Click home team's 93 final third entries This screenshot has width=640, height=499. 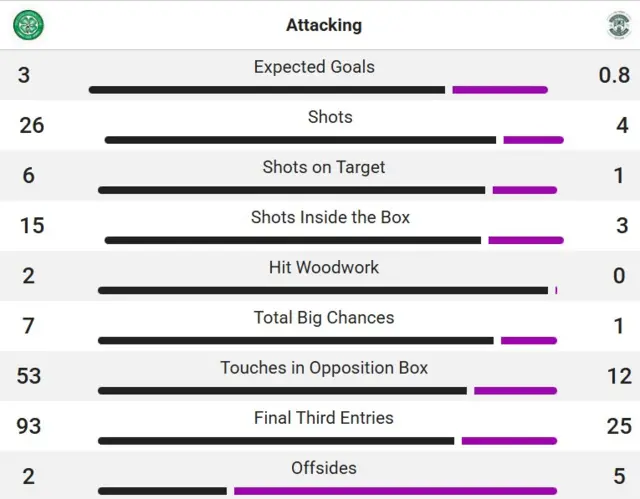pos(29,426)
